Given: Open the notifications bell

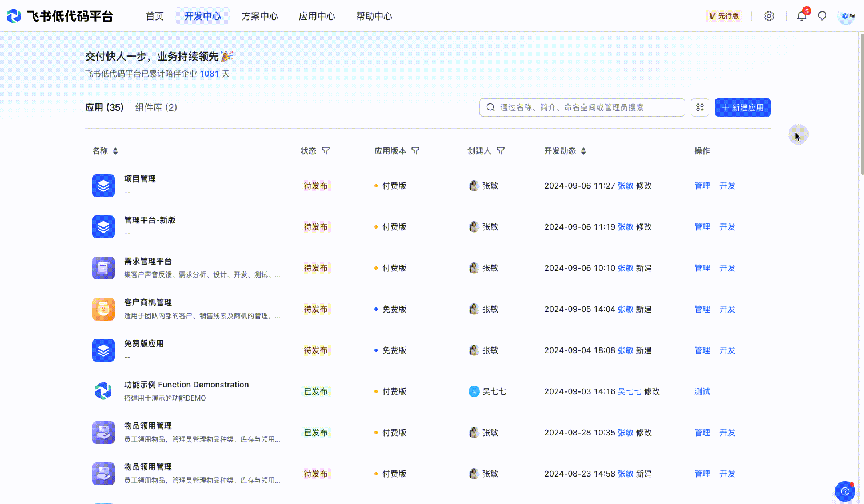Looking at the screenshot, I should click(801, 16).
